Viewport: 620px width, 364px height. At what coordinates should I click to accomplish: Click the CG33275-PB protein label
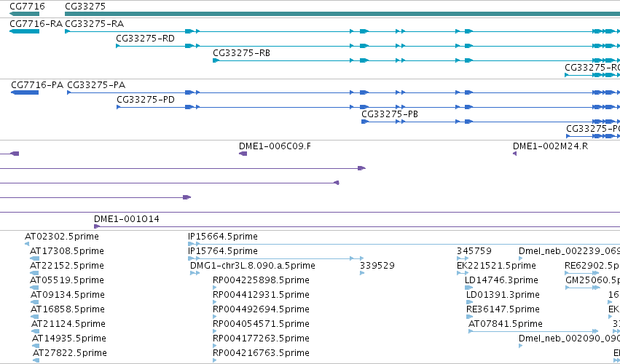[x=390, y=114]
